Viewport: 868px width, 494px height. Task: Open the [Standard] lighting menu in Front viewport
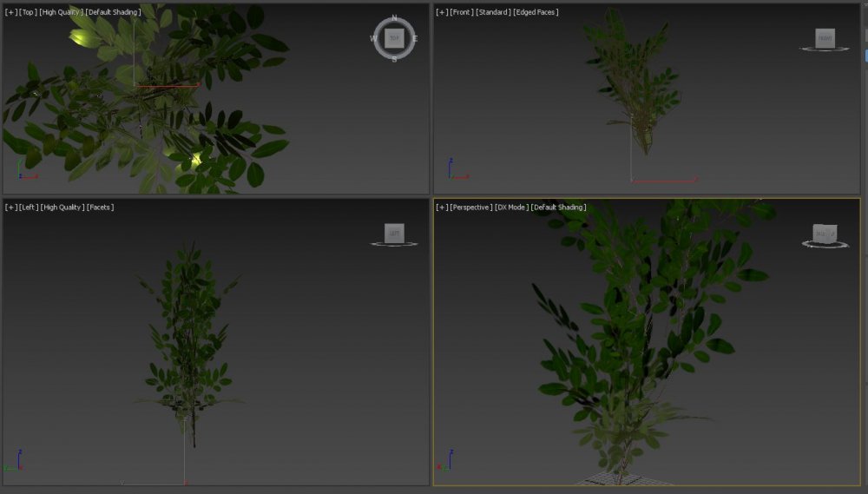tap(493, 12)
